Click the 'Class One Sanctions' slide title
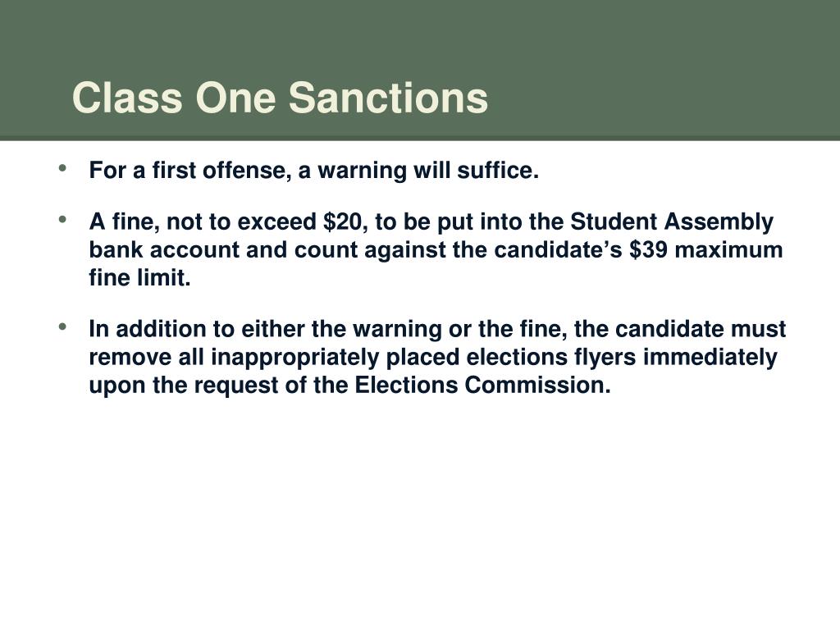840x630 pixels. coord(280,98)
